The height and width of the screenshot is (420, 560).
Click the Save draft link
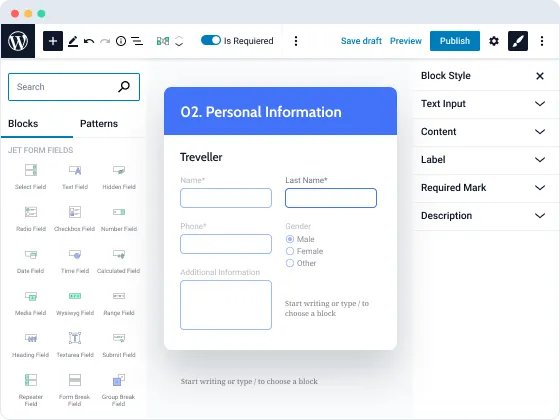361,41
